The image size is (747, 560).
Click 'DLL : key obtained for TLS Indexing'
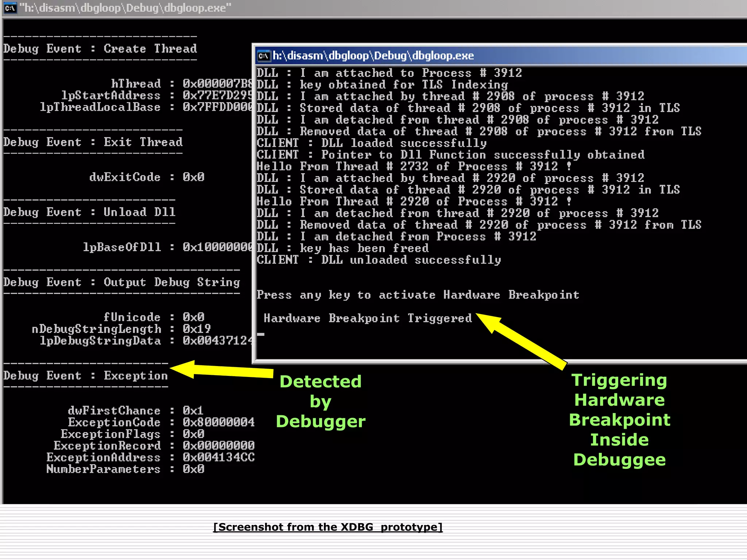coord(382,85)
